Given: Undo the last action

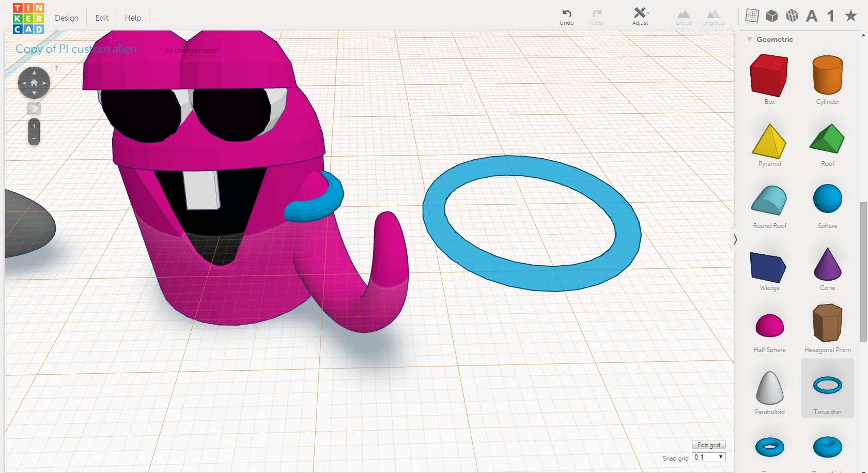Looking at the screenshot, I should point(567,17).
